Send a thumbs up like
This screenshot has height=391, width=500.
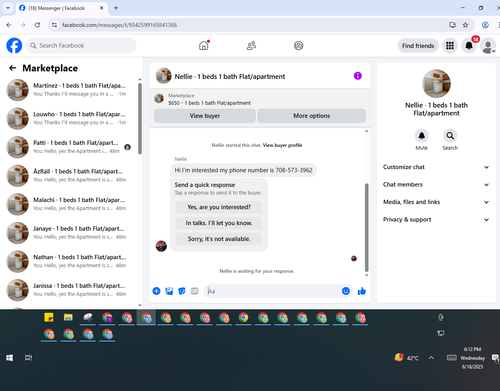362,291
